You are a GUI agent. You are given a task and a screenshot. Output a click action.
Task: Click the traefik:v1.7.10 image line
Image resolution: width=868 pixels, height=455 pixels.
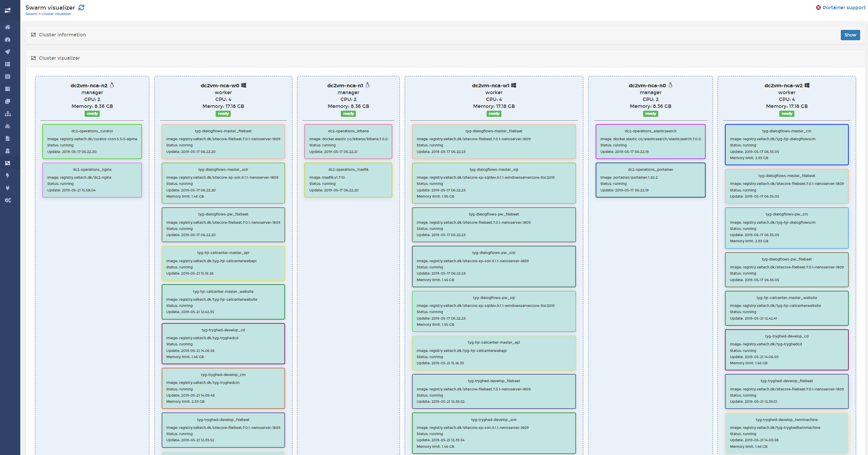(x=327, y=178)
